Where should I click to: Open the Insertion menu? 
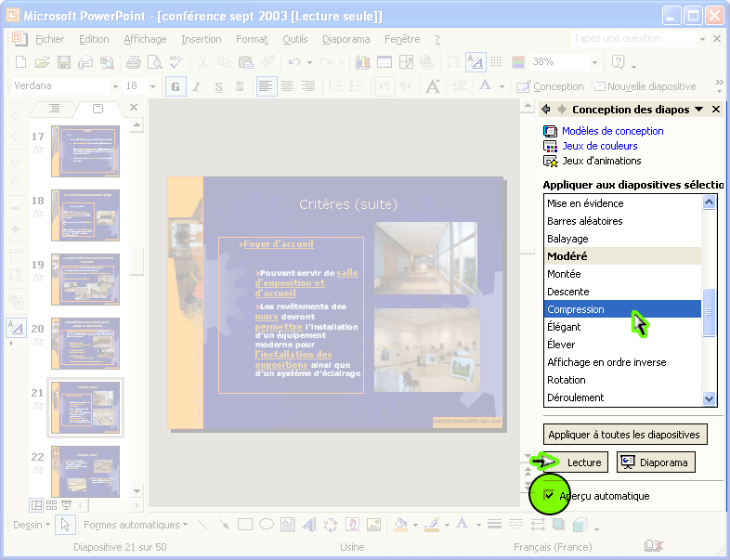[x=202, y=39]
